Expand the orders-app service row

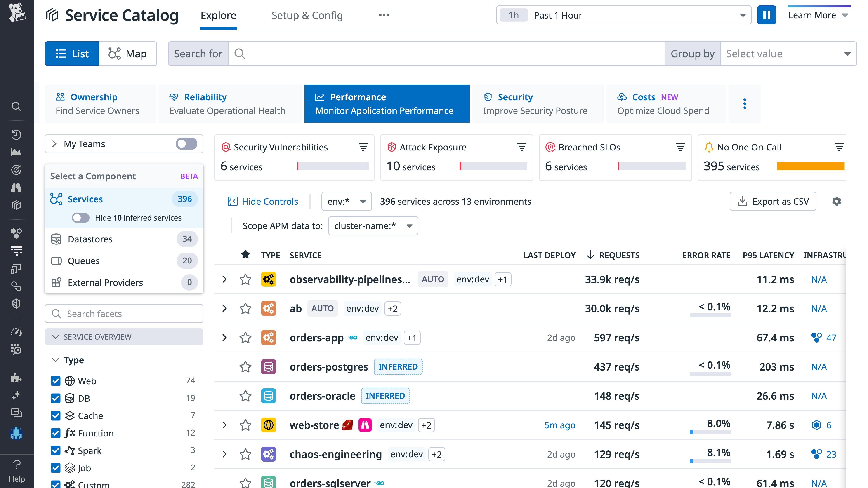pos(224,338)
